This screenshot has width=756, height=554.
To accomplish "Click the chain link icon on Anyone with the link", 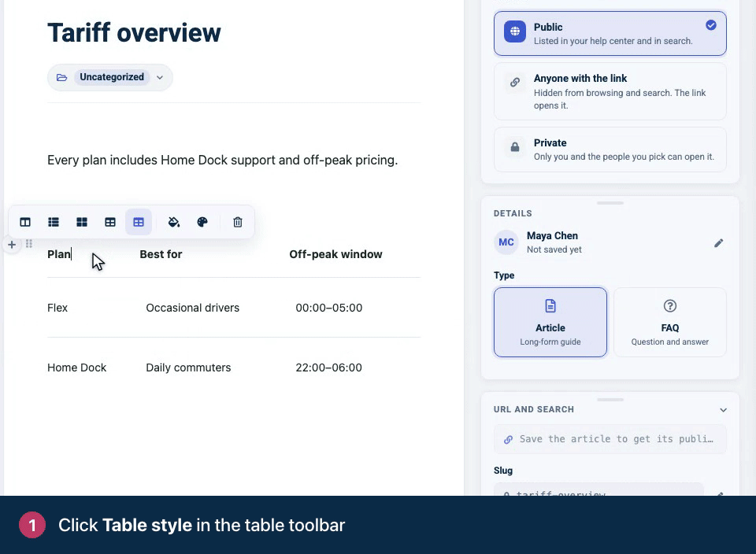I will coord(515,83).
